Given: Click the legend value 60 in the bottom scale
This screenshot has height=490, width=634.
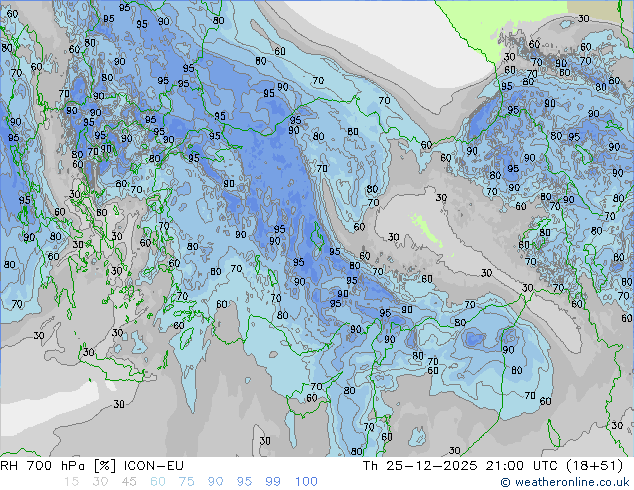Looking at the screenshot, I should [x=158, y=482].
